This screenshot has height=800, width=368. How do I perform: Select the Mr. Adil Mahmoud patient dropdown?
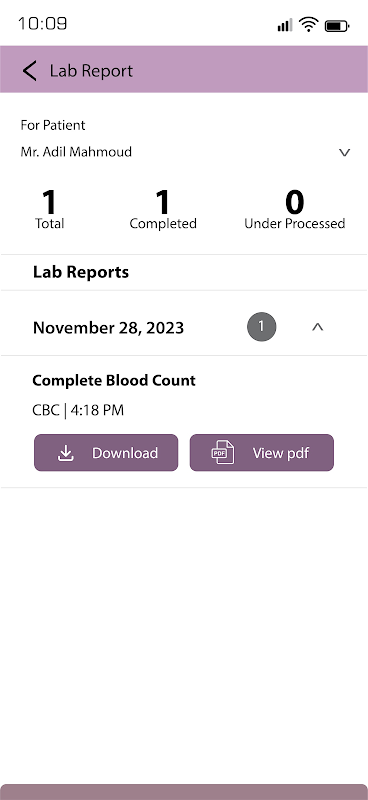[184, 152]
